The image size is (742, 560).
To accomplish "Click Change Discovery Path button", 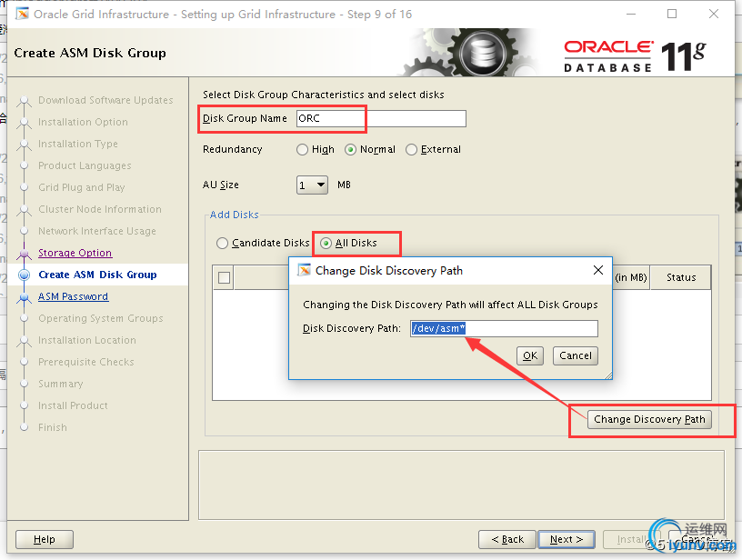I will 649,419.
